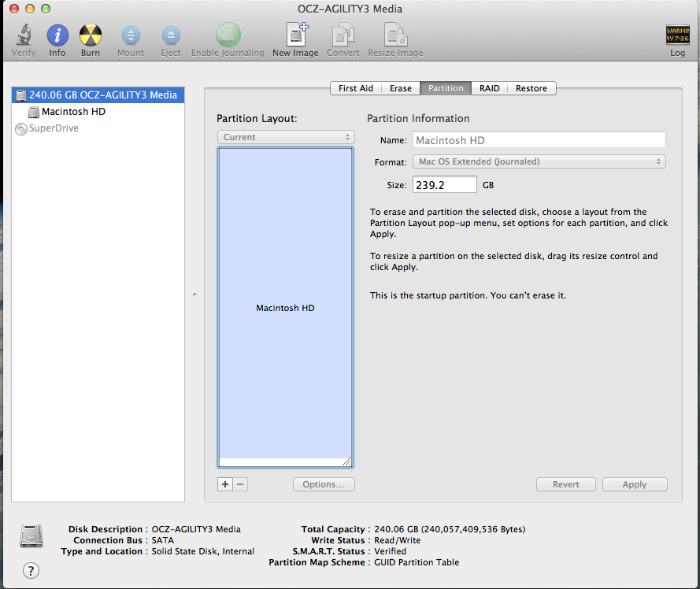Click the Options... button
700x589 pixels.
tap(324, 484)
